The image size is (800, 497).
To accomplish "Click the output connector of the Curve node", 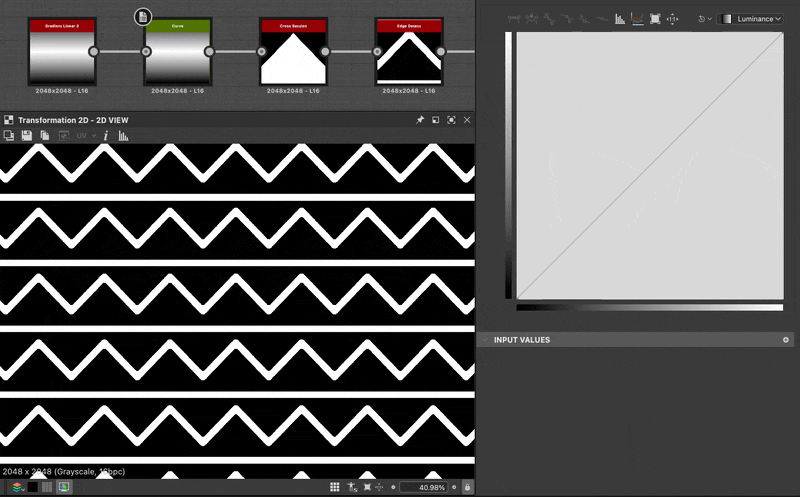I will click(x=209, y=52).
